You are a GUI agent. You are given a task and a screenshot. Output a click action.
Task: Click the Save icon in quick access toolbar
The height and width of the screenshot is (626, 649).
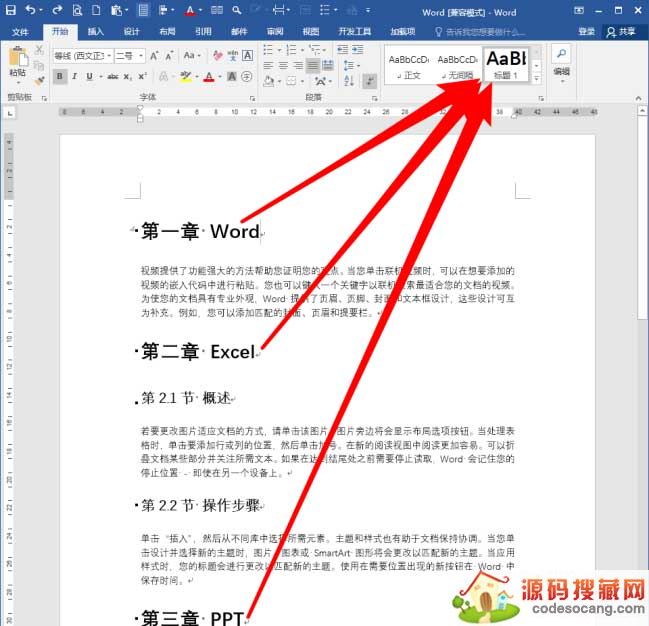point(10,11)
